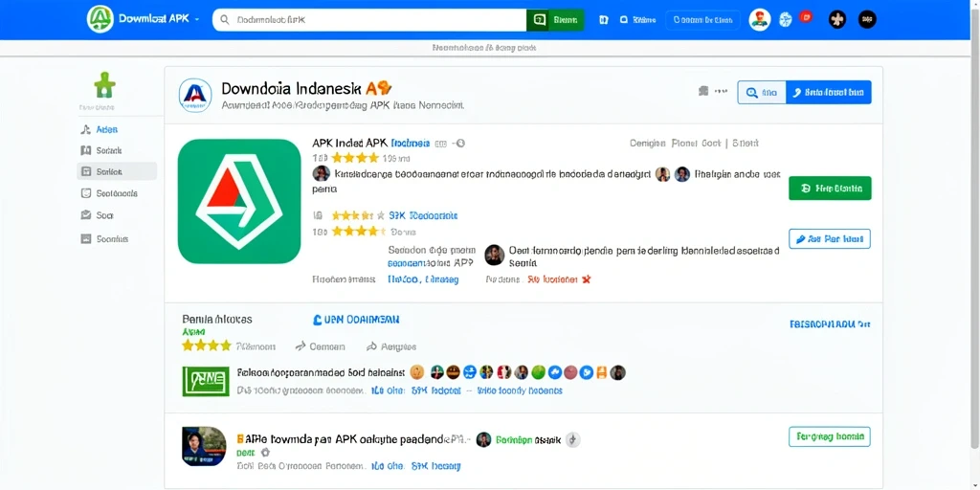Select the 'Sectionals' sidebar item
The width and height of the screenshot is (980, 490).
click(116, 193)
